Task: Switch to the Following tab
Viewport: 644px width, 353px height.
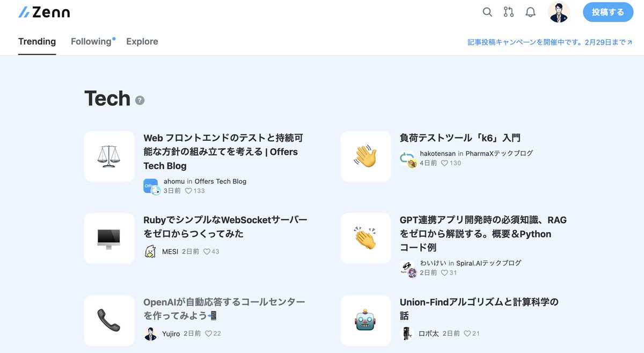Action: 91,41
